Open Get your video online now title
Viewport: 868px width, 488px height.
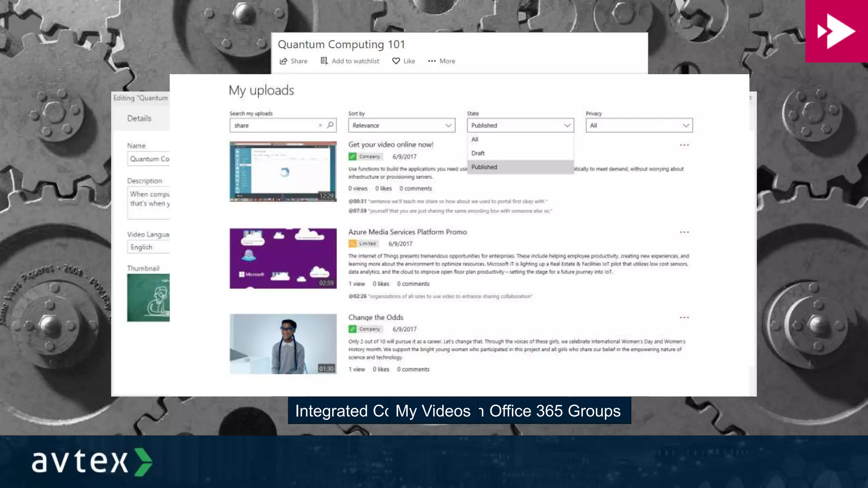coord(391,144)
